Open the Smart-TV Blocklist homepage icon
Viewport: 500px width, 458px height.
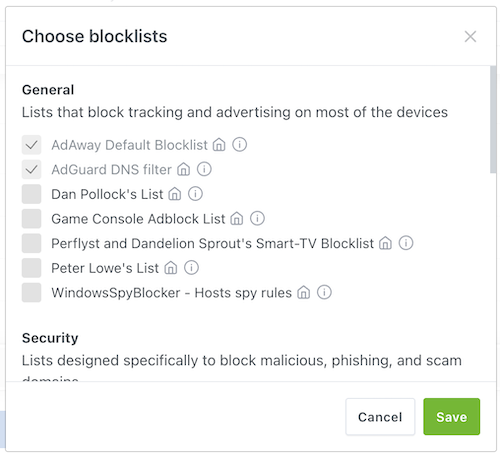(385, 243)
